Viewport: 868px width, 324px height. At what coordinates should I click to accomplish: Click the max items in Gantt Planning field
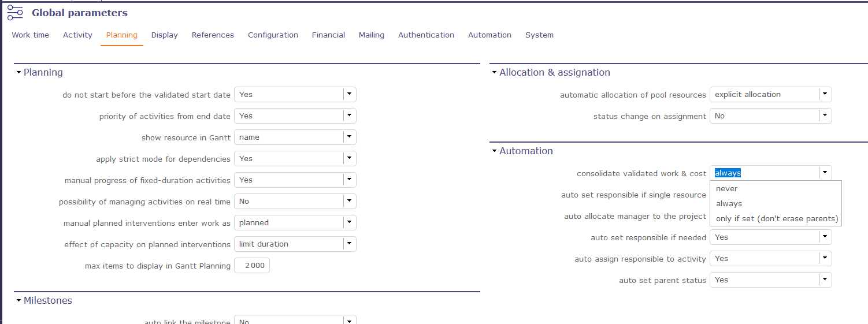pyautogui.click(x=252, y=266)
